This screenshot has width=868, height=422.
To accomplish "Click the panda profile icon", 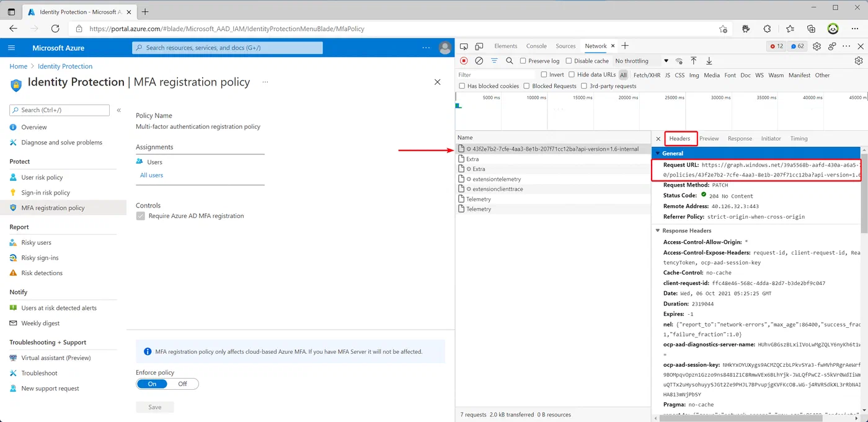I will (833, 29).
